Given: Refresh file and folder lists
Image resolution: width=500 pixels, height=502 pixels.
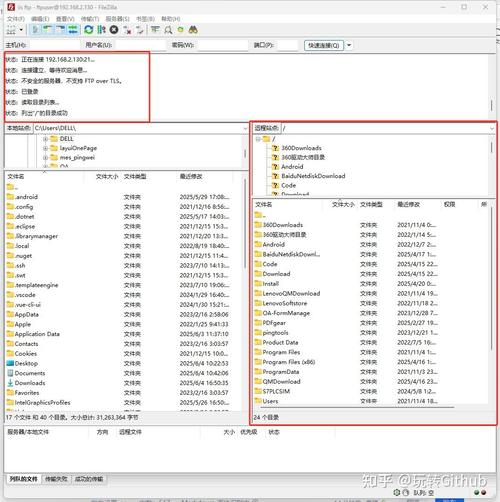Looking at the screenshot, I should (x=88, y=30).
